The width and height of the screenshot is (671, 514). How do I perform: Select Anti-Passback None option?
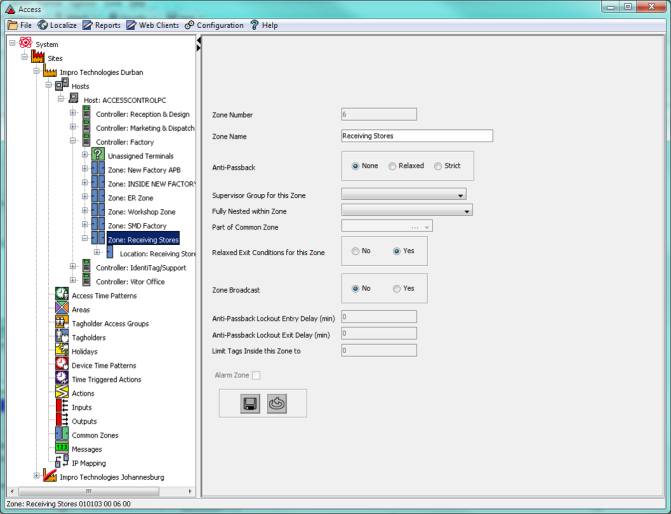355,166
